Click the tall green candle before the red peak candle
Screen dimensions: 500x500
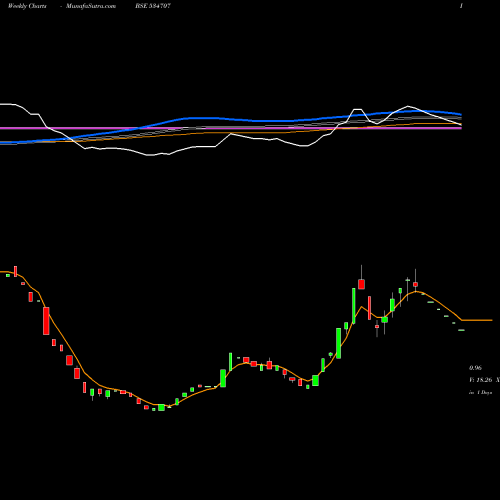click(354, 306)
